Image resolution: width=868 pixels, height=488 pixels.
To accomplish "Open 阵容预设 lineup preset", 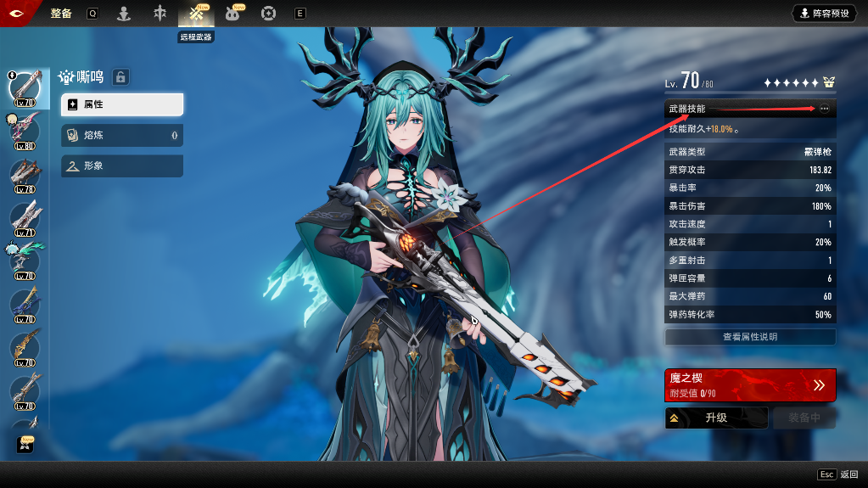I will pyautogui.click(x=824, y=14).
